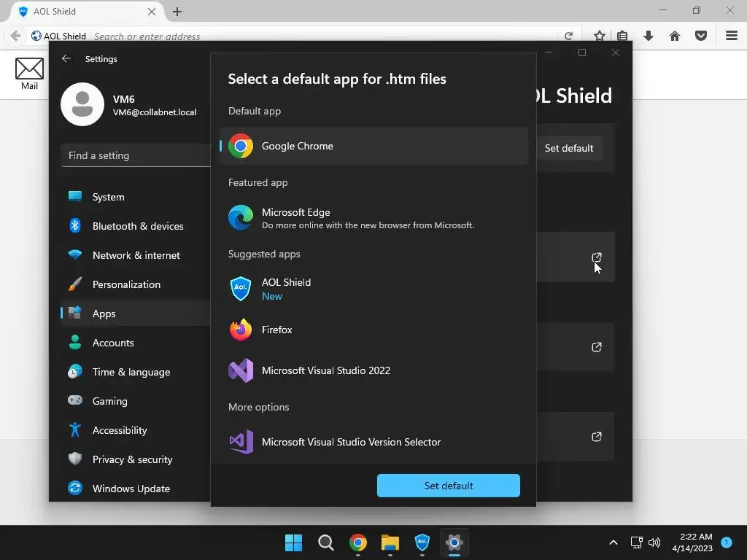747x560 pixels.
Task: Select Google Chrome as default app
Action: (x=374, y=146)
